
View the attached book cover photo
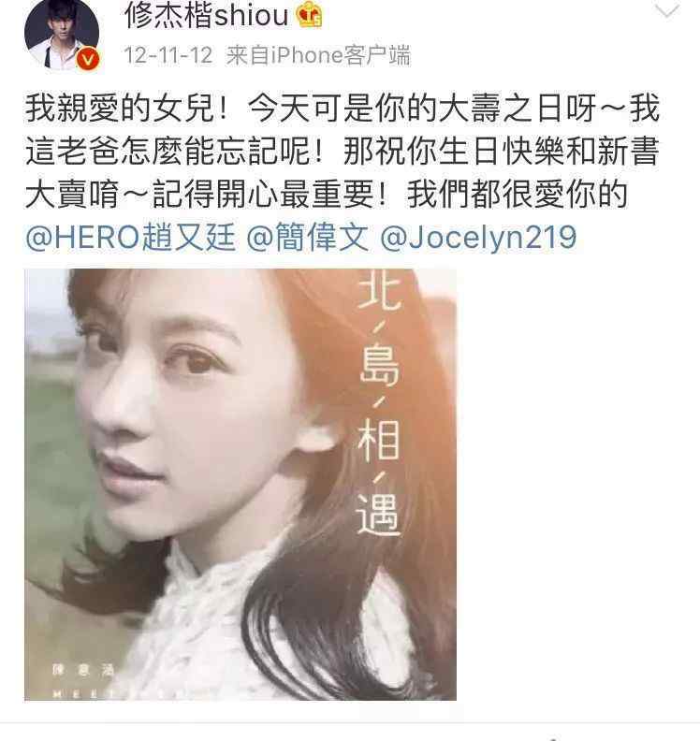pos(241,485)
